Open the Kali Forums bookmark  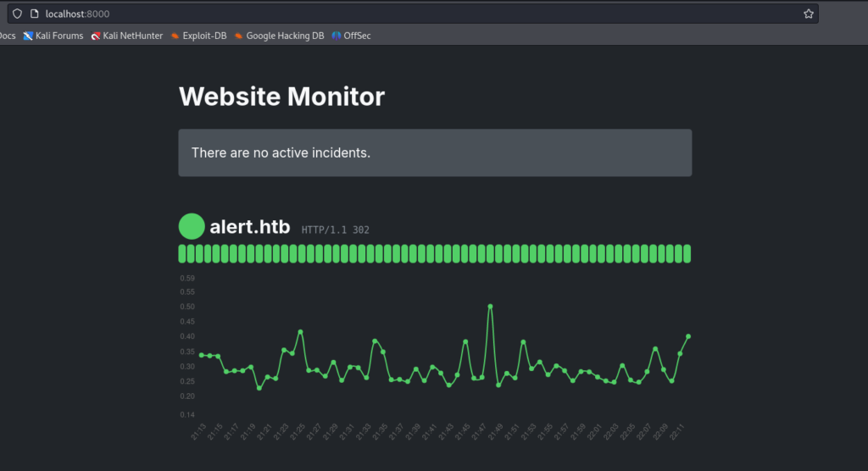pos(53,36)
